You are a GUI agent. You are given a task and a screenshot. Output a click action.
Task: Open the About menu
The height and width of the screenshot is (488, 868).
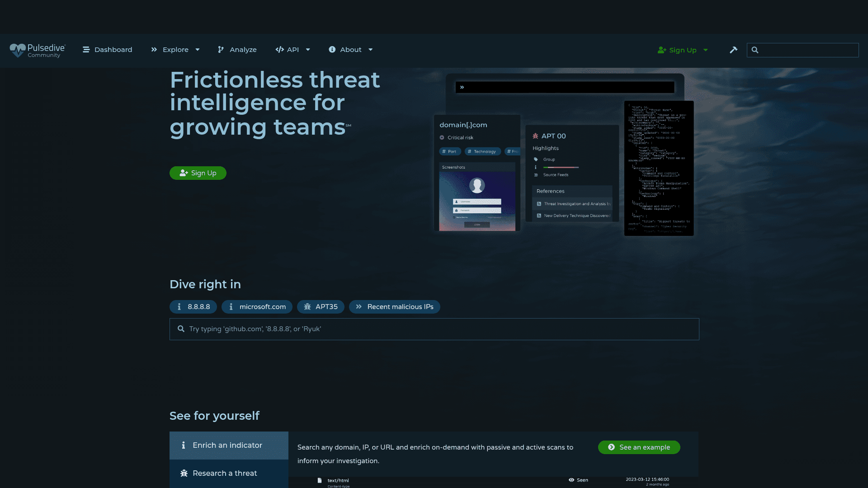[x=345, y=50]
